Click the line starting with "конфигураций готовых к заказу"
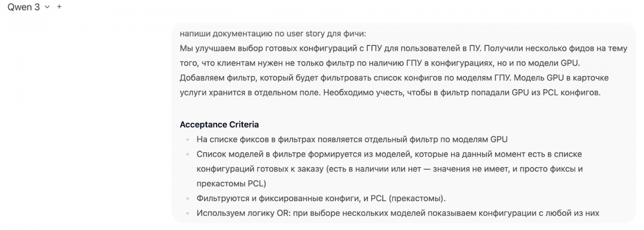 pos(389,169)
